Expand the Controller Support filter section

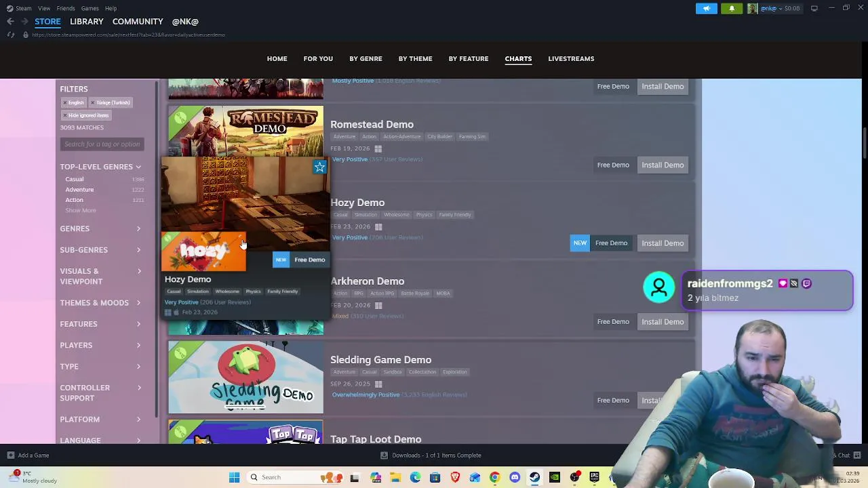(x=100, y=392)
